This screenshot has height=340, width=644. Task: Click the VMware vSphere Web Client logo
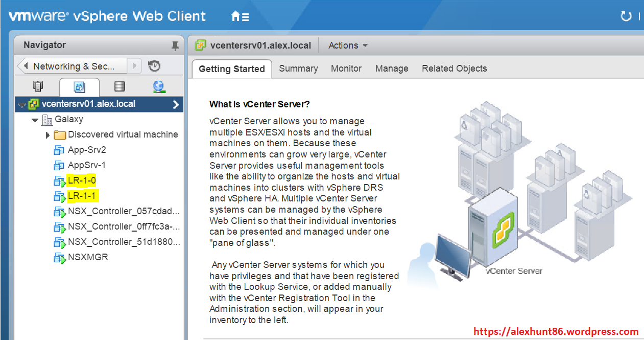[107, 16]
